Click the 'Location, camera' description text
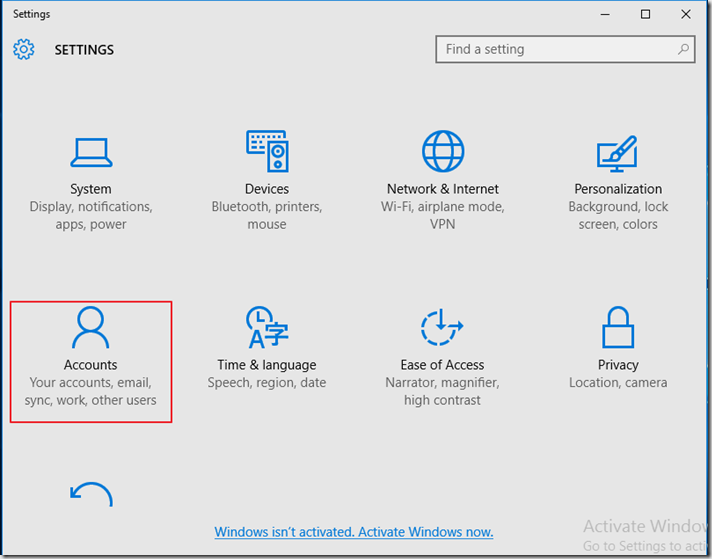The width and height of the screenshot is (712, 559). (618, 383)
